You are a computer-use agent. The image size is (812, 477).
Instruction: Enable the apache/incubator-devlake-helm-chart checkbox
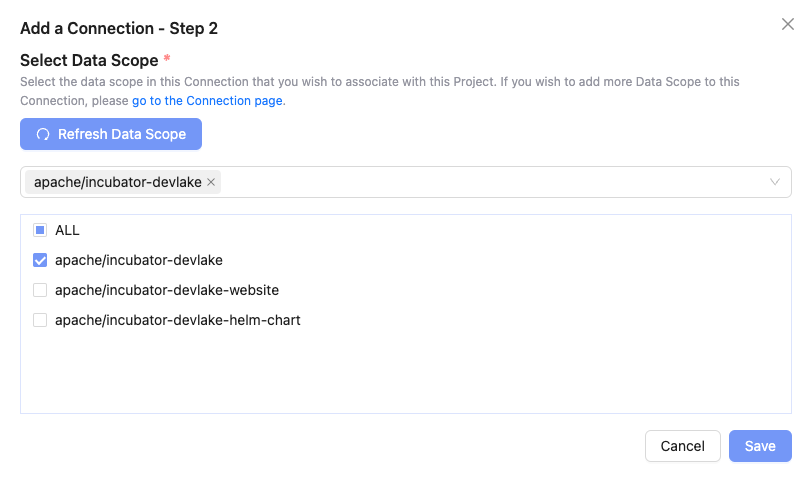coord(40,320)
